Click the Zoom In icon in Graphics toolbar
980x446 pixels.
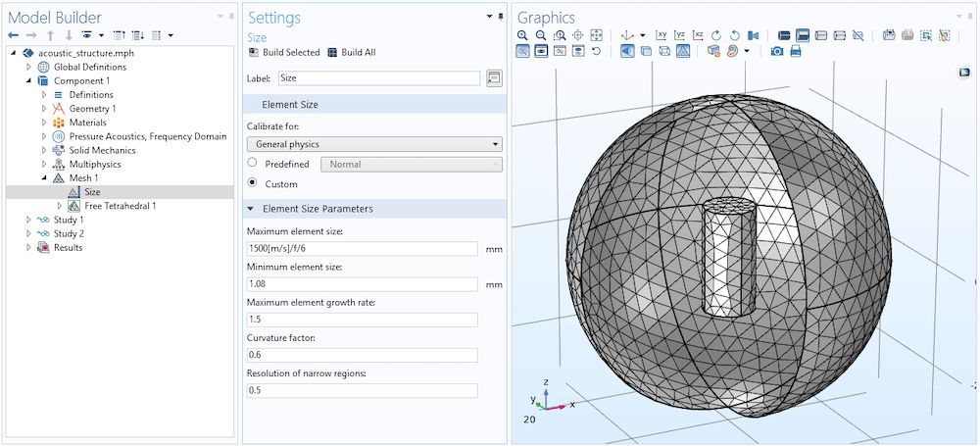point(522,35)
